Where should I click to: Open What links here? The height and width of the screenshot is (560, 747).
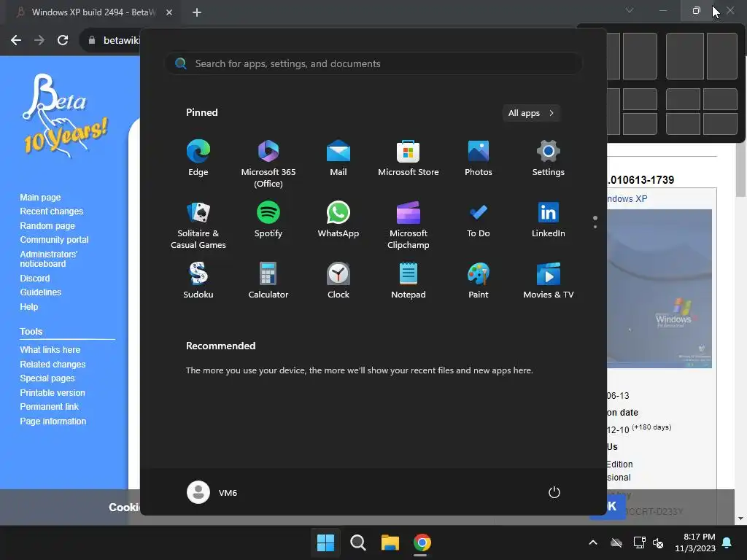coord(50,349)
